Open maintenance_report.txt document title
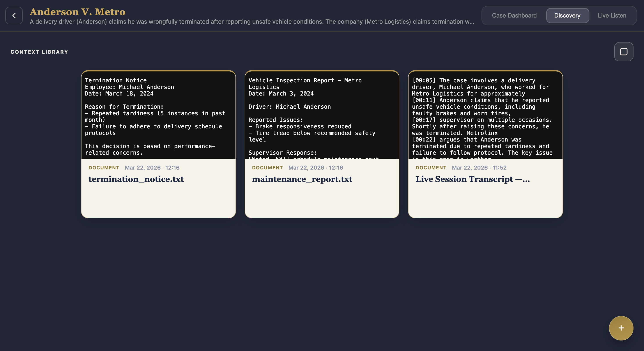The width and height of the screenshot is (644, 351). [302, 179]
